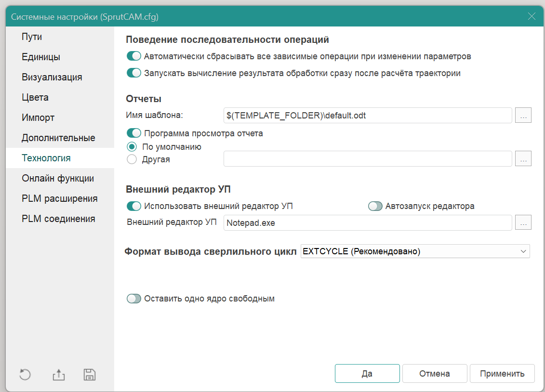Disable automatic reset of dependent operations
Viewport: 545px width, 392px height.
133,56
